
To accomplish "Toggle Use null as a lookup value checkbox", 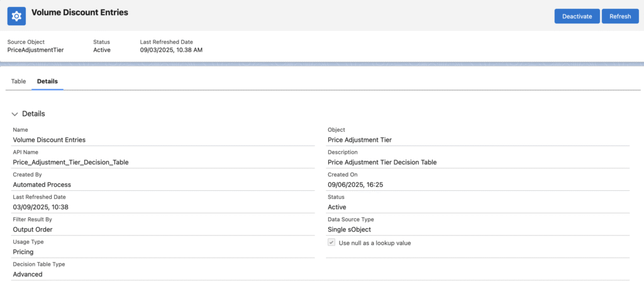I will pyautogui.click(x=331, y=243).
